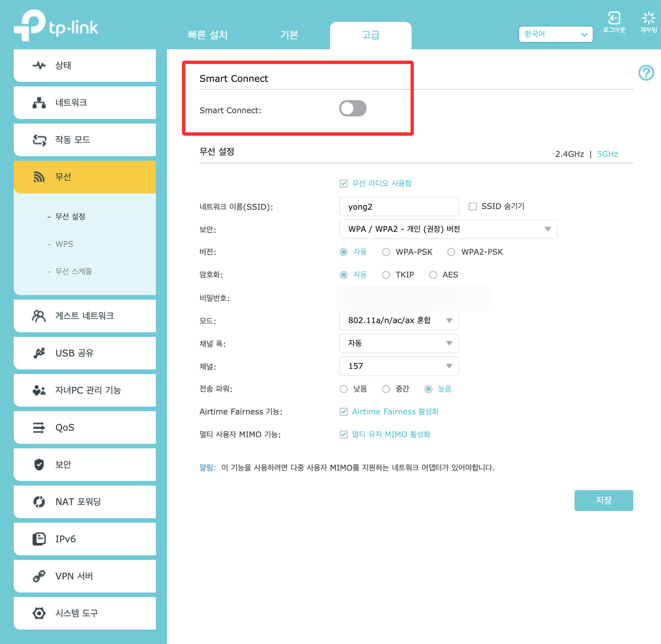Check the SSID 숨기기 checkbox
This screenshot has width=661, height=644.
473,206
